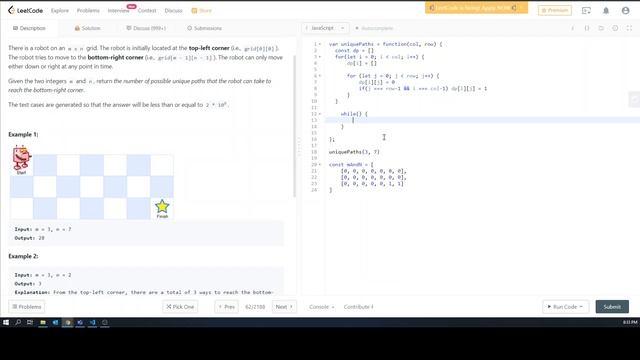This screenshot has width=640, height=360.
Task: Click the curly-braces format code icon
Action: coord(587,28)
